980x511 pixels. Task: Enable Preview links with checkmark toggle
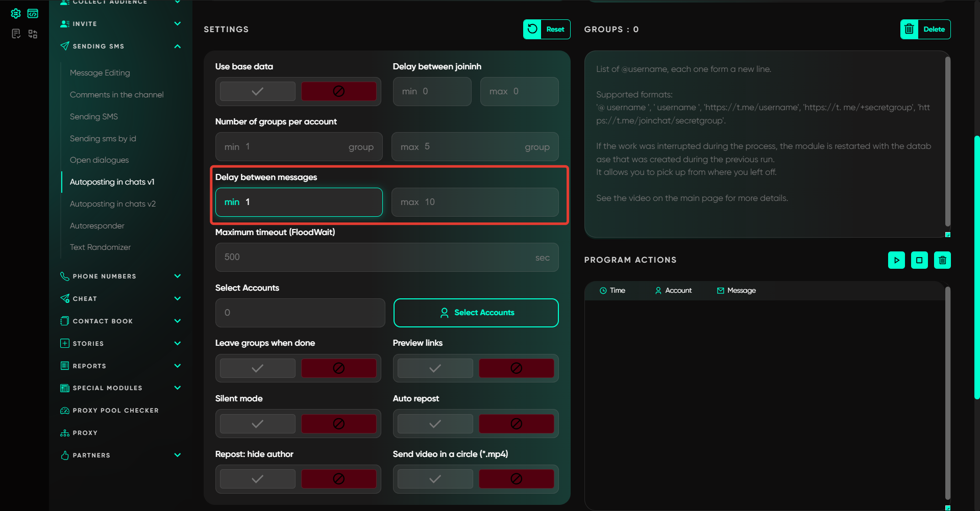tap(435, 368)
